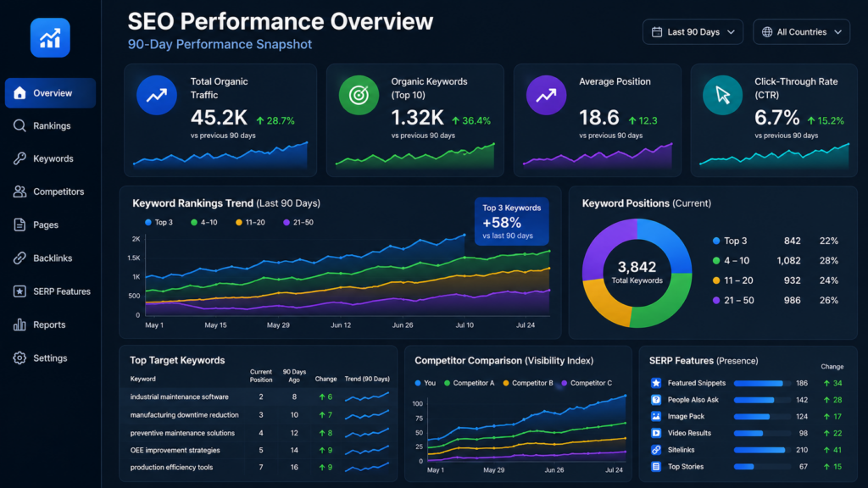The image size is (868, 488).
Task: Toggle the Top 3 series legend
Action: (x=159, y=223)
